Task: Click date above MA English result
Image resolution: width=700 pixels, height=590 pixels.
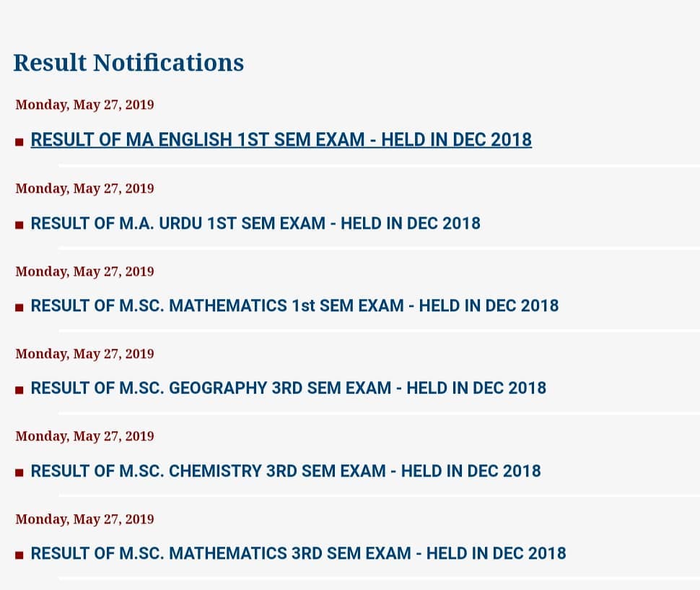Action: tap(85, 105)
